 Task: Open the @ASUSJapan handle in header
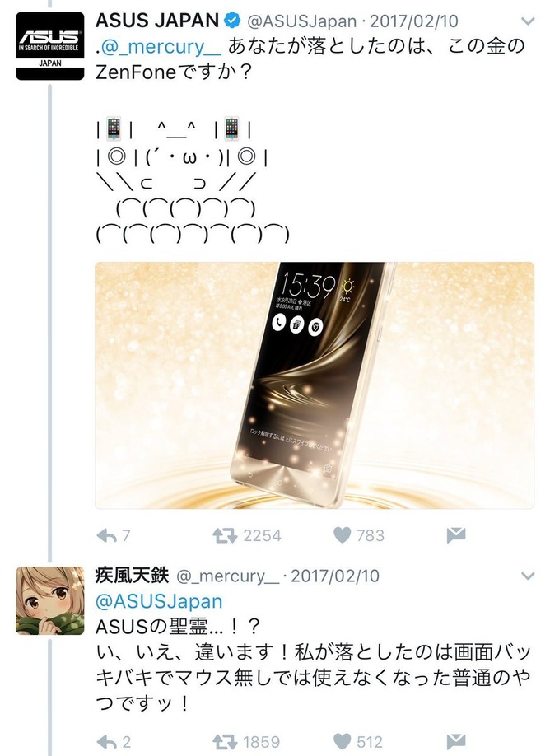(x=302, y=21)
